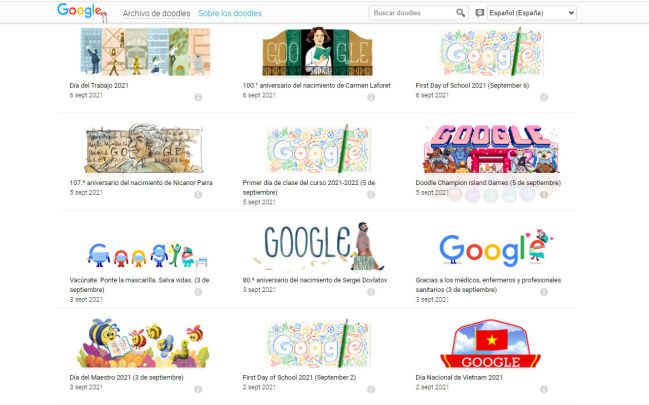Image resolution: width=649 pixels, height=405 pixels.
Task: Select the bees Día del Maestro thumbnail
Action: click(x=144, y=343)
